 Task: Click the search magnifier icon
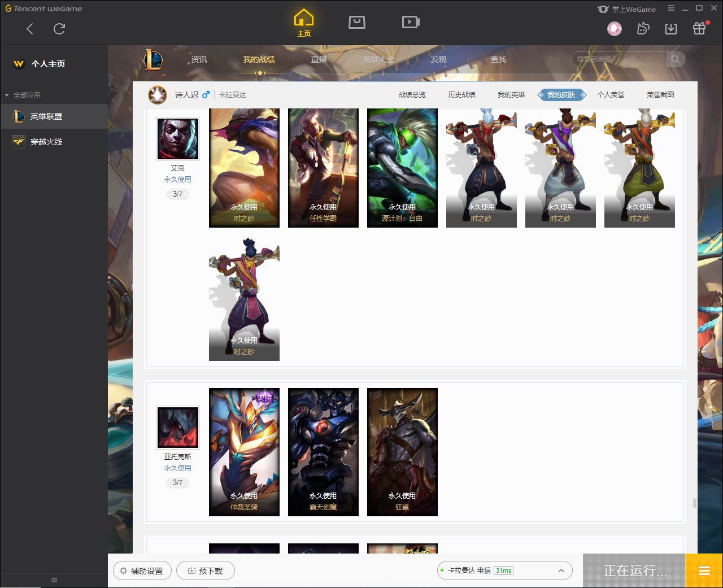coord(676,59)
